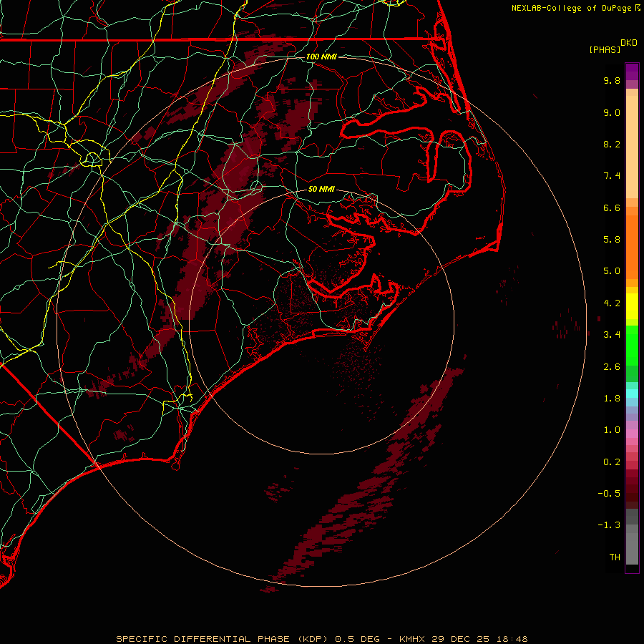Image resolution: width=644 pixels, height=644 pixels.
Task: Select the 5.8 scale value
Action: 612,240
